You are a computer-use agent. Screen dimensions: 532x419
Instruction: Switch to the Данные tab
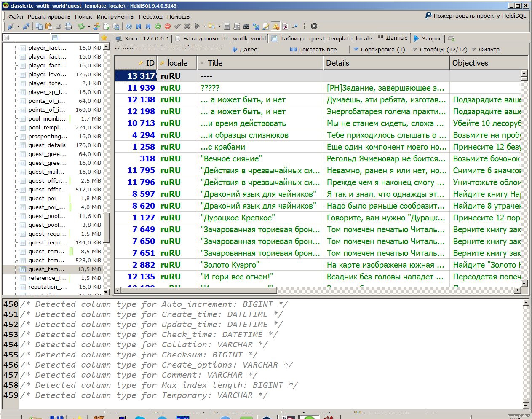(x=393, y=38)
